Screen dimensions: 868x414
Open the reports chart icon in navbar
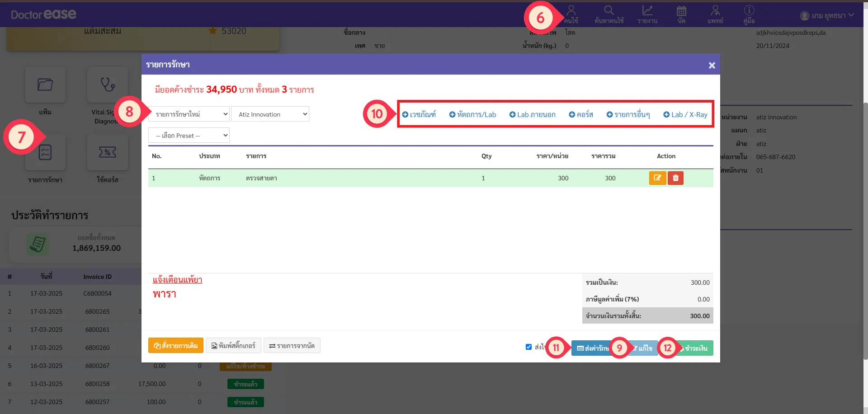pos(647,14)
